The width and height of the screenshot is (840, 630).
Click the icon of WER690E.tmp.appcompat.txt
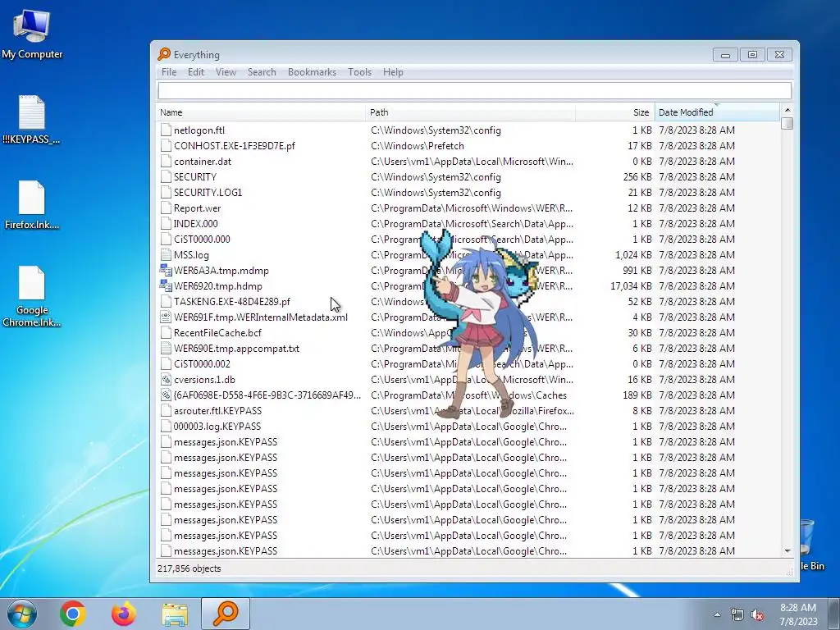point(166,348)
